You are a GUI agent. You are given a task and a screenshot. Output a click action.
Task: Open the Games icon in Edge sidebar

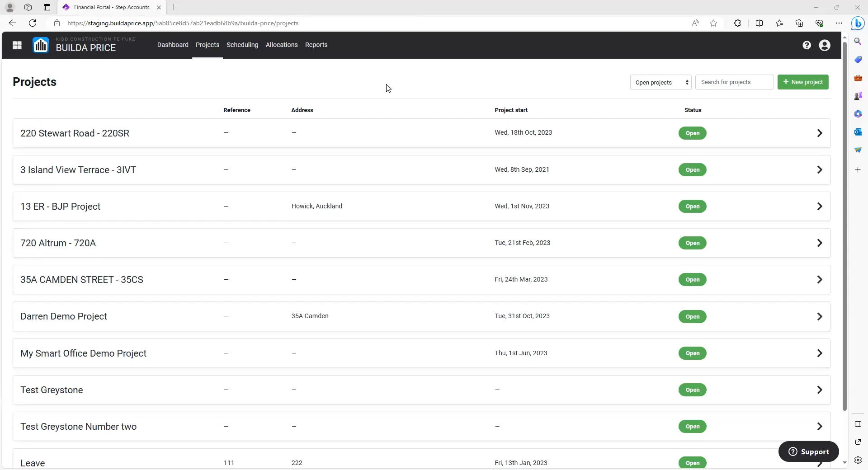coord(858,95)
